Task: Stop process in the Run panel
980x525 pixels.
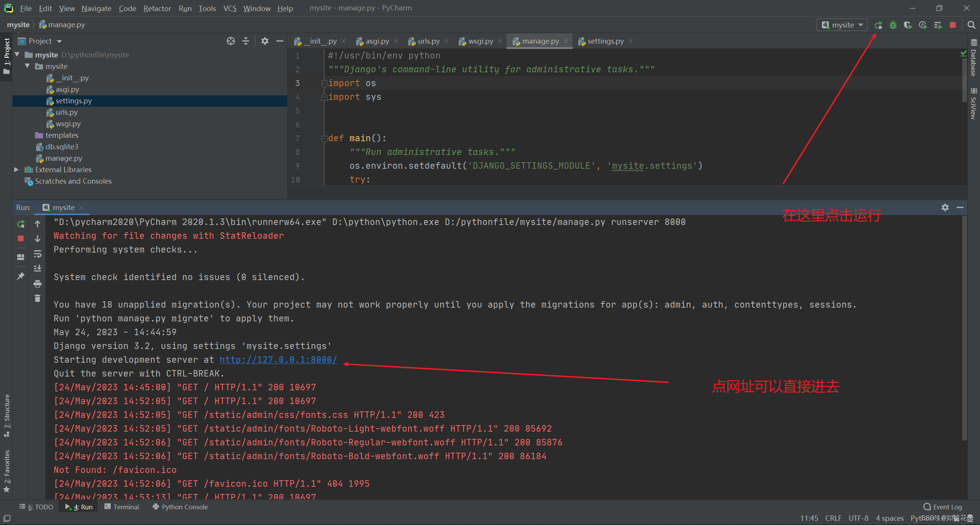Action: [x=21, y=238]
